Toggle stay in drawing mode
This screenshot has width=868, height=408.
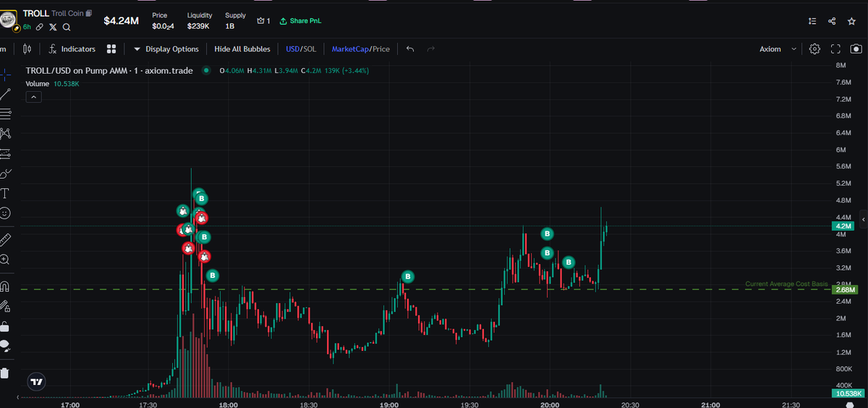click(x=5, y=306)
